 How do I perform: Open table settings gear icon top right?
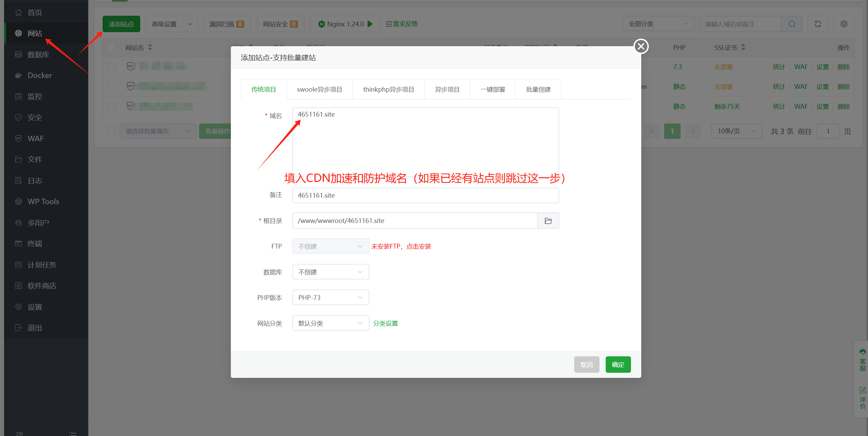844,24
